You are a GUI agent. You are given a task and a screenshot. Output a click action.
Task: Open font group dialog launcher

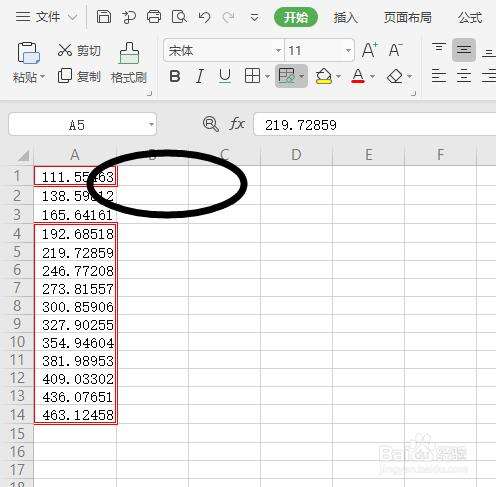coord(414,93)
